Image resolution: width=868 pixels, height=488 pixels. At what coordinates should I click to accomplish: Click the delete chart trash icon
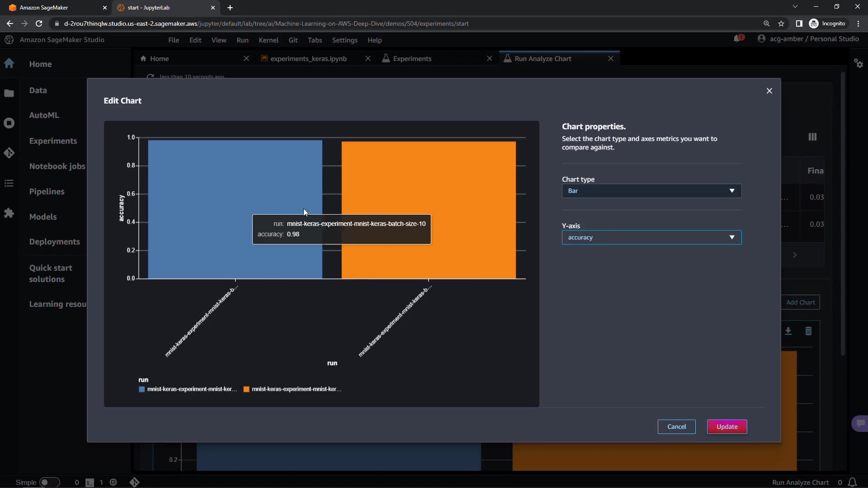[x=808, y=331]
